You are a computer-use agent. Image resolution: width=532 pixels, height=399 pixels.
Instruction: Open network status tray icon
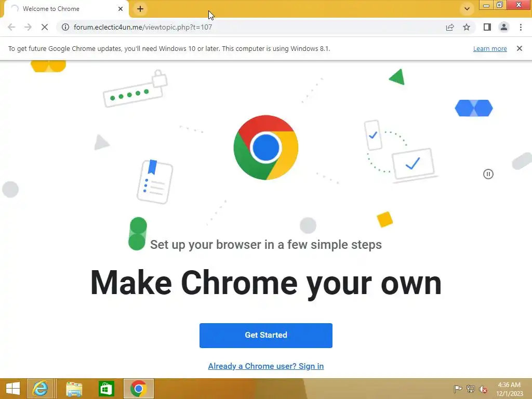click(471, 389)
